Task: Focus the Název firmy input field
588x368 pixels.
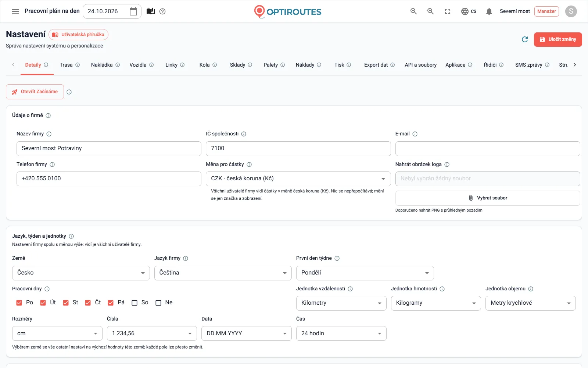Action: pos(109,149)
